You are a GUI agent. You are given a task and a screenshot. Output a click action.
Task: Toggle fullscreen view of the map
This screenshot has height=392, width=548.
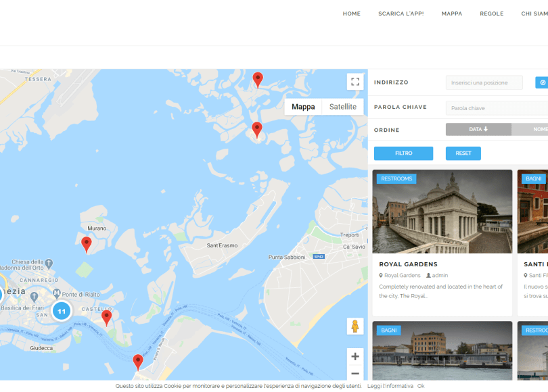coord(355,82)
